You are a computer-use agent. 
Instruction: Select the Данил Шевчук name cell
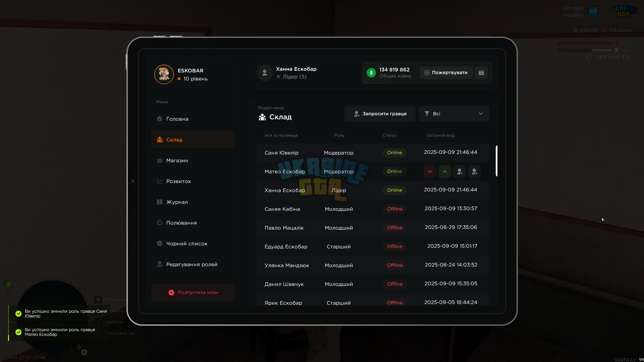tap(284, 284)
